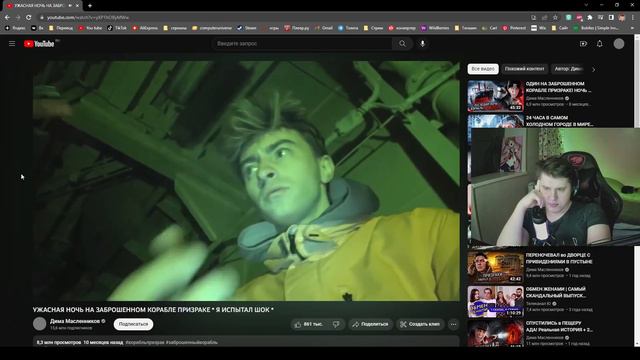640x360 pixels.
Task: Open the Wildberries bookmark
Action: click(x=435, y=28)
